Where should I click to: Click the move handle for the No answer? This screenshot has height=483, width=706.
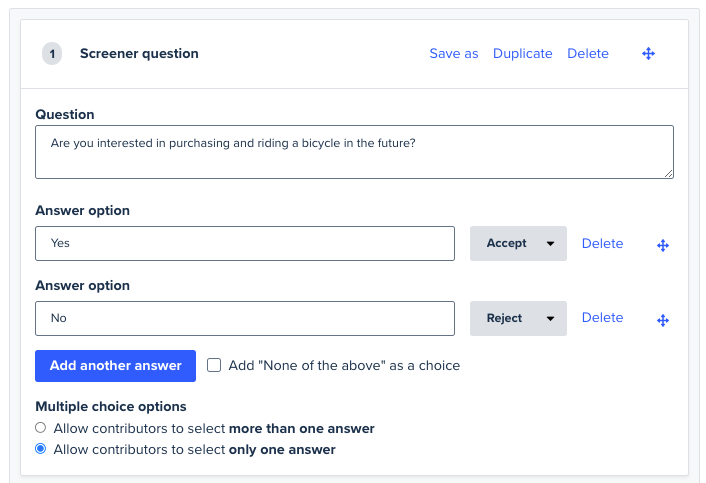click(662, 320)
